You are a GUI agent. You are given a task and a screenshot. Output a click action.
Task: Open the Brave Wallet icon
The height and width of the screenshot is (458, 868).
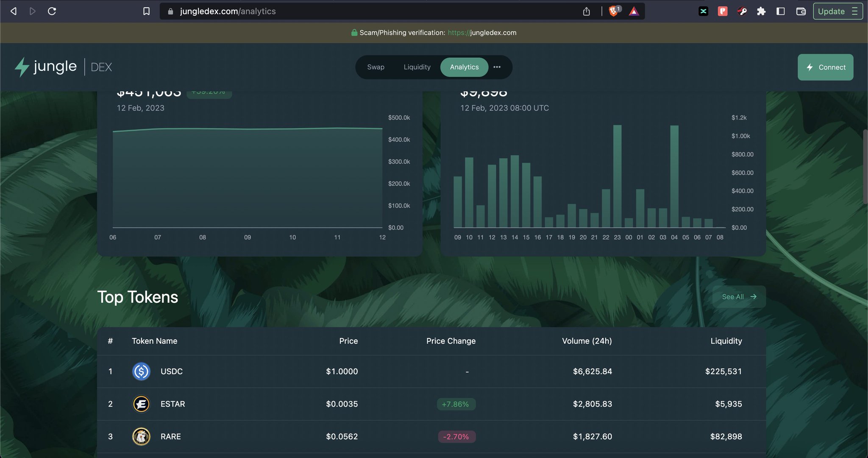pos(800,11)
